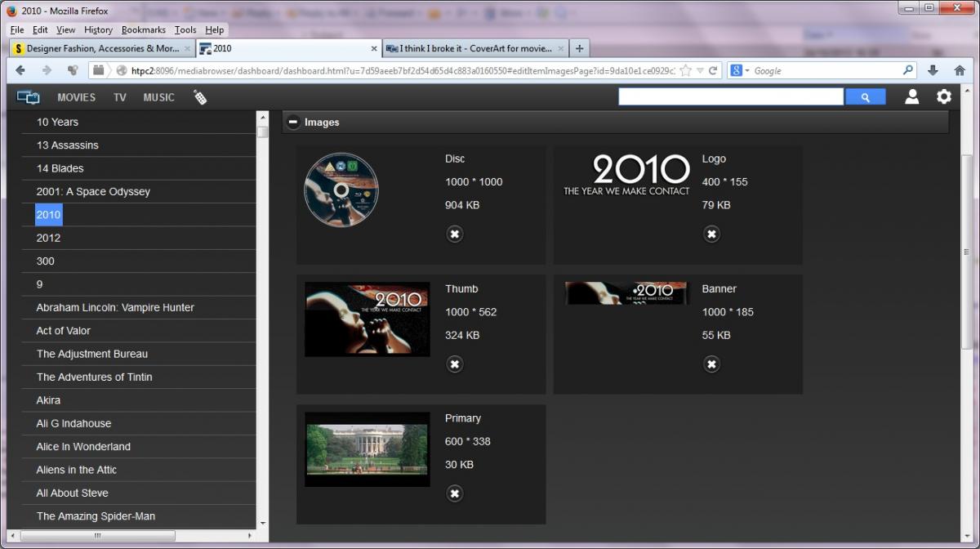Click the 2010 Logo image thumbnail

(x=626, y=175)
